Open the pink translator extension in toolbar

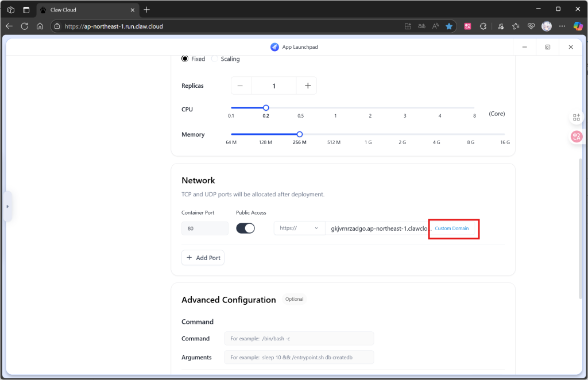click(467, 26)
